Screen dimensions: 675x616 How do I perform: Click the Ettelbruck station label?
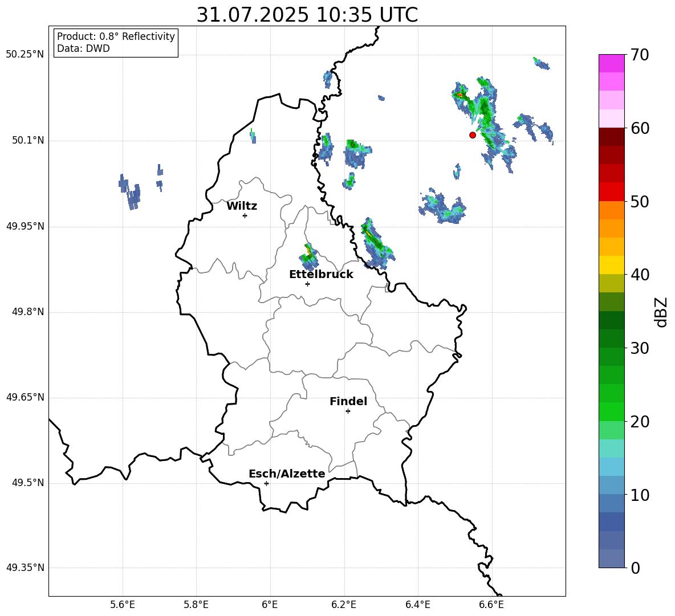point(321,275)
